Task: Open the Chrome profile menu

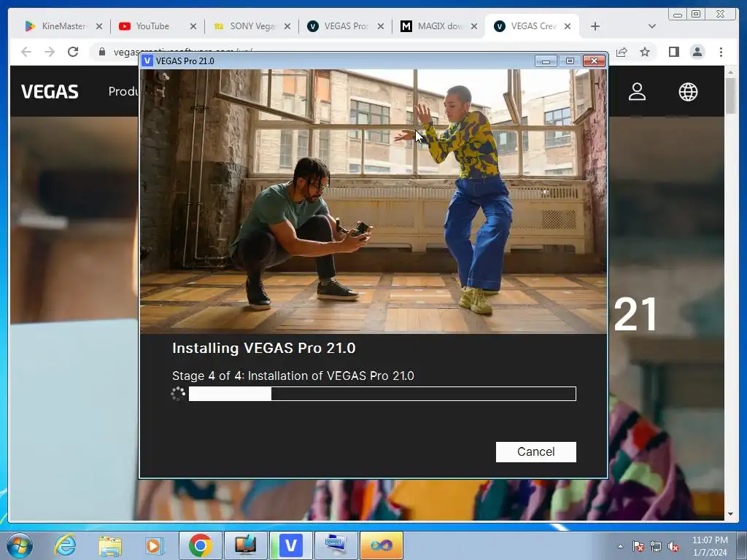Action: [697, 52]
